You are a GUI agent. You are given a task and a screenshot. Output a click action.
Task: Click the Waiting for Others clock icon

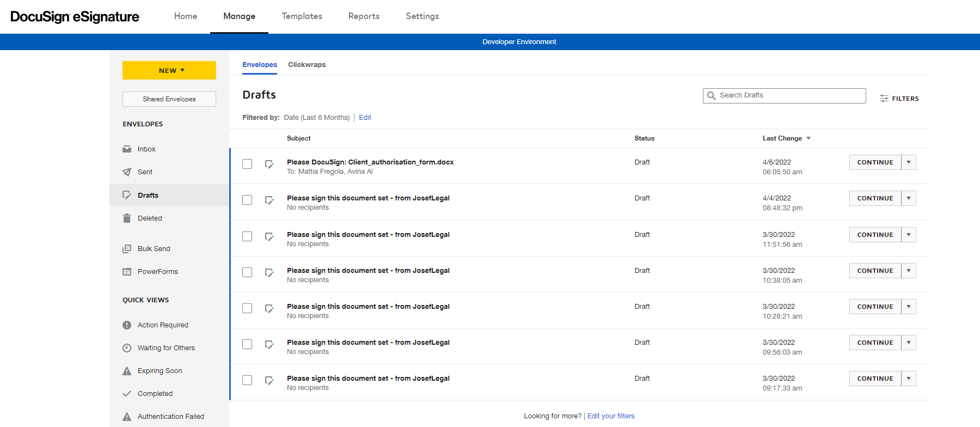coord(127,348)
